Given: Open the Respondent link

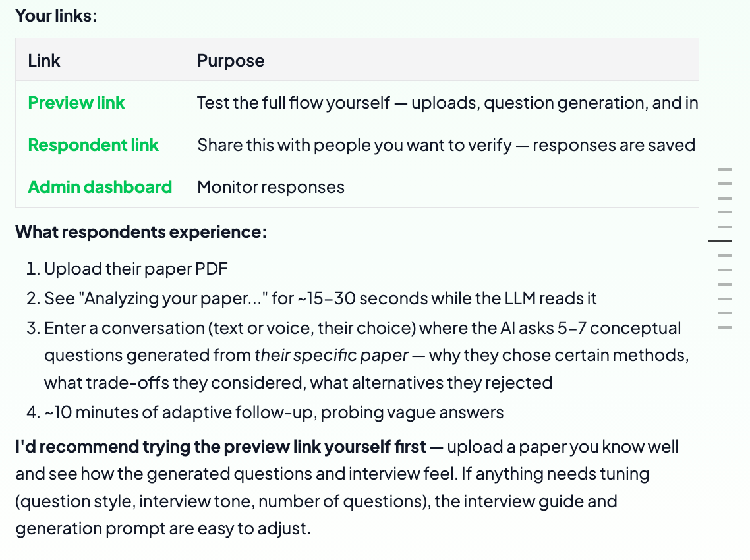Looking at the screenshot, I should (x=94, y=145).
